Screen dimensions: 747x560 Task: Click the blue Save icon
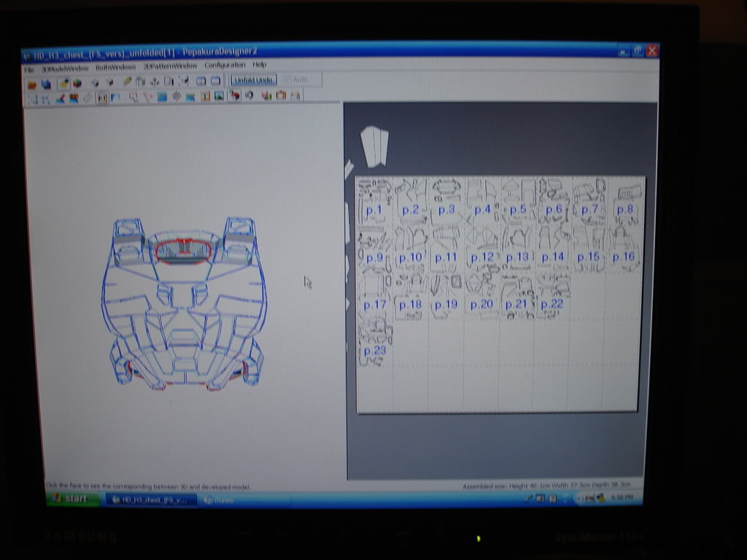46,85
